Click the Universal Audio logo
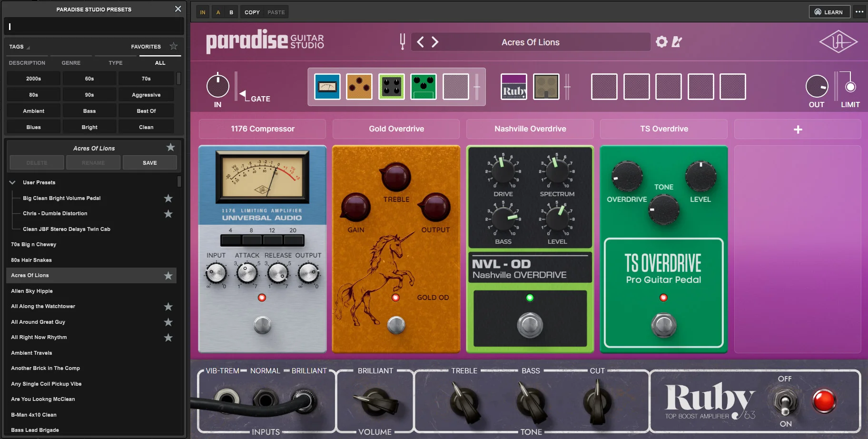Image resolution: width=868 pixels, height=439 pixels. [x=838, y=42]
